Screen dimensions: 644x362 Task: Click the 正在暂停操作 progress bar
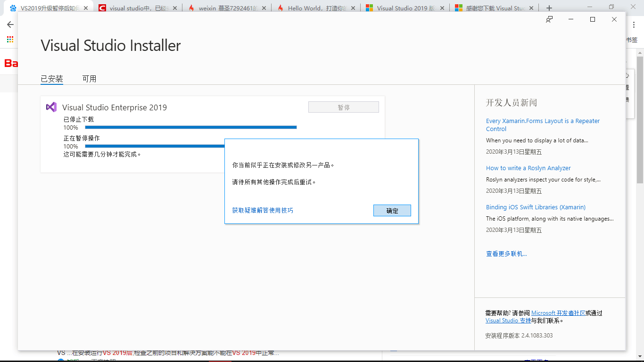[x=155, y=146]
